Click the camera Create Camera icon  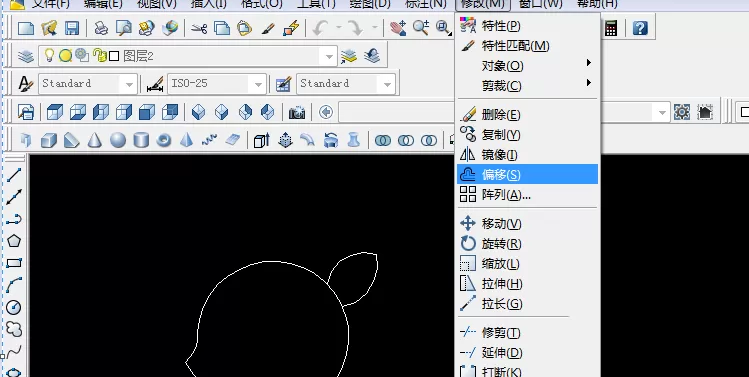(x=297, y=113)
